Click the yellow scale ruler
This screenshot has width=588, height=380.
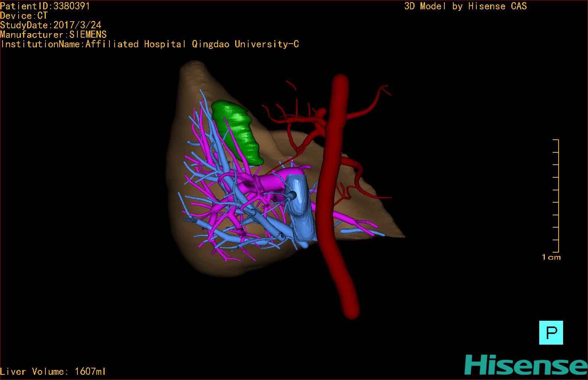pyautogui.click(x=556, y=196)
